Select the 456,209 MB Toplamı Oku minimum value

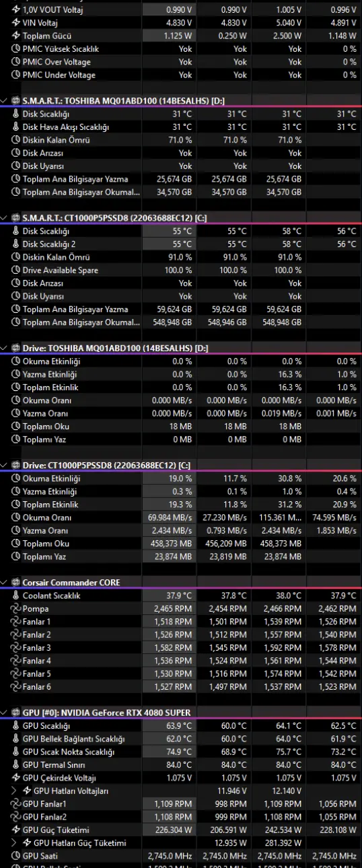point(227,543)
